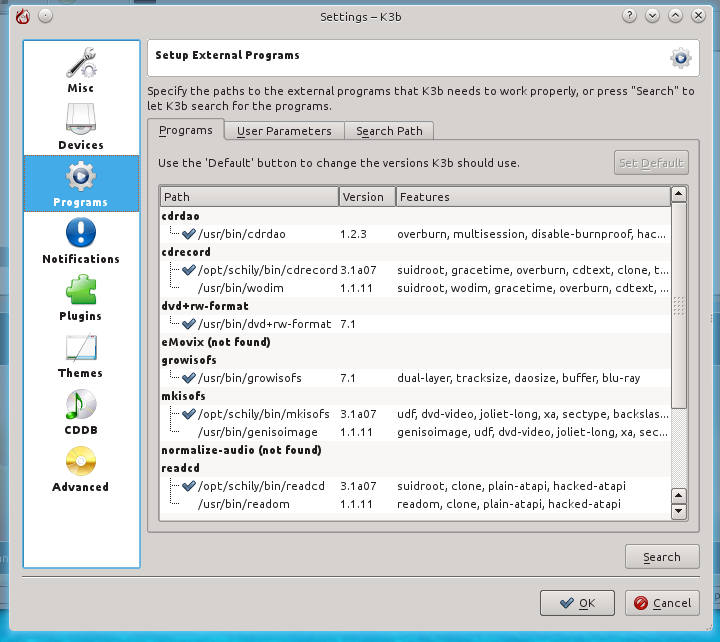The image size is (720, 642).
Task: Toggle default checkmark for /opt/schily/bin/mkisofs
Action: pyautogui.click(x=189, y=414)
